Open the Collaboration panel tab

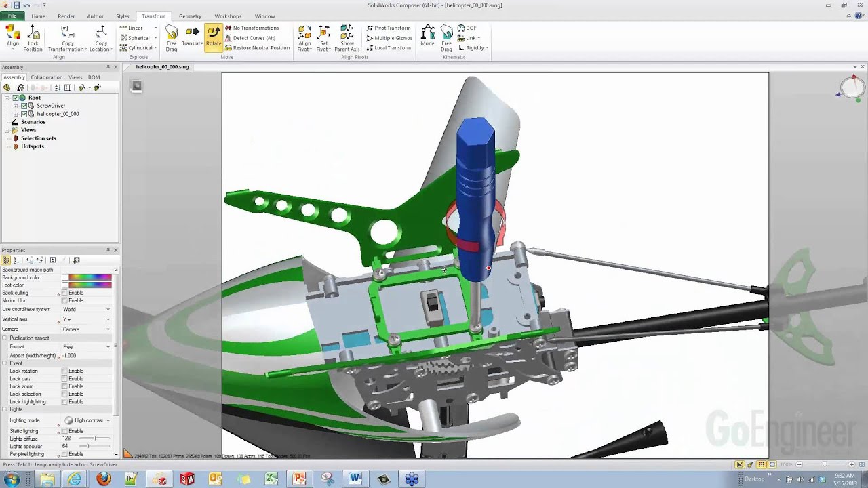(47, 77)
